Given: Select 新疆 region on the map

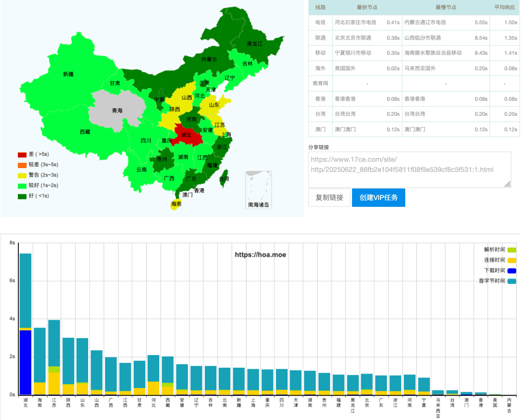Looking at the screenshot, I should coord(68,74).
